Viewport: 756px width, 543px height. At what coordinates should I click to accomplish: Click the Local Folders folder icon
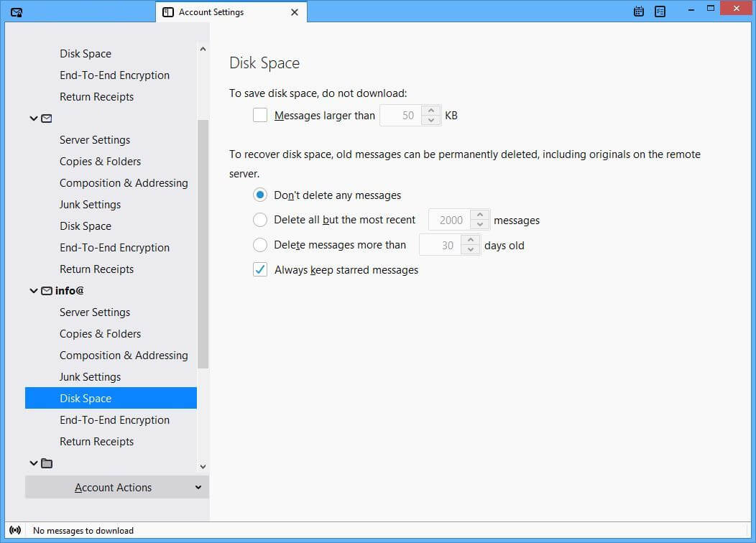pyautogui.click(x=47, y=463)
